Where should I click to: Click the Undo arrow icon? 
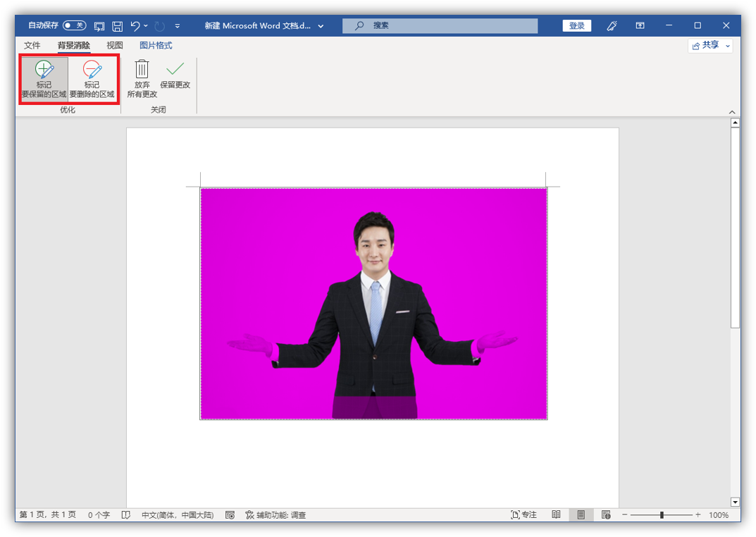[135, 26]
